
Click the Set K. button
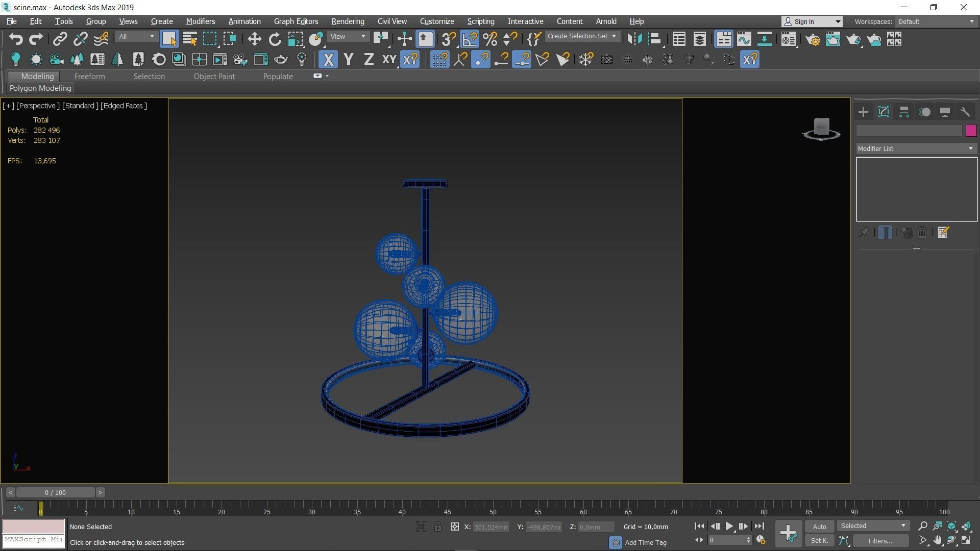tap(819, 541)
